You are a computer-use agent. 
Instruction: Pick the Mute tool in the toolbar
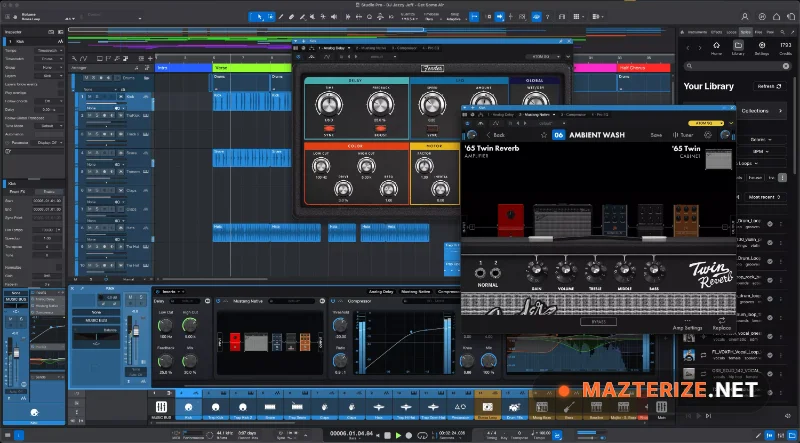point(313,17)
